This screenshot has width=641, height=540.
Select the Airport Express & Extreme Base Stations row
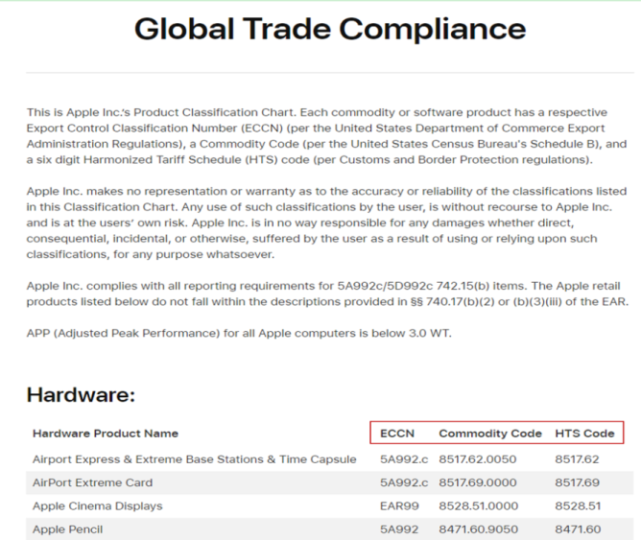coord(330,459)
